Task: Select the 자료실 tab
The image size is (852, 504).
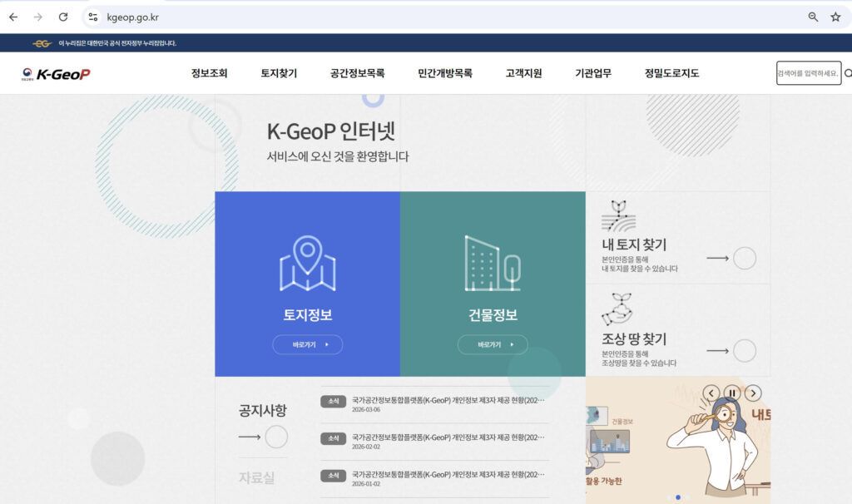Action: pos(256,478)
